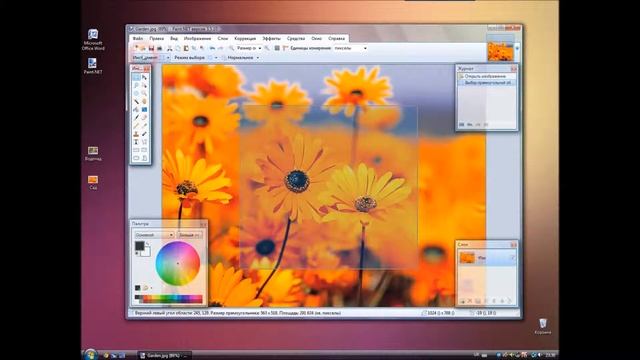Select the Move Selected Pixels tool
The width and height of the screenshot is (640, 360).
tap(144, 77)
